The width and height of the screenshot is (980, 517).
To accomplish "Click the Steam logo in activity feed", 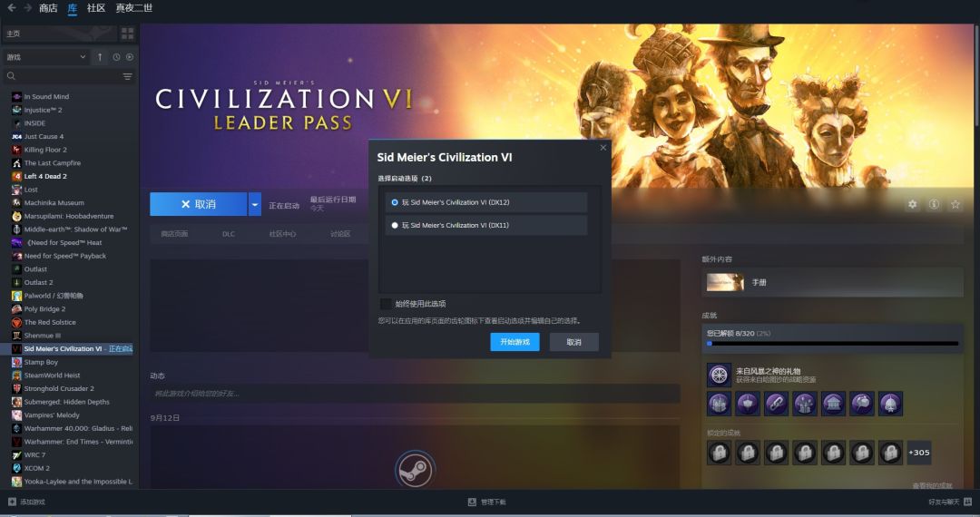I will click(x=415, y=470).
